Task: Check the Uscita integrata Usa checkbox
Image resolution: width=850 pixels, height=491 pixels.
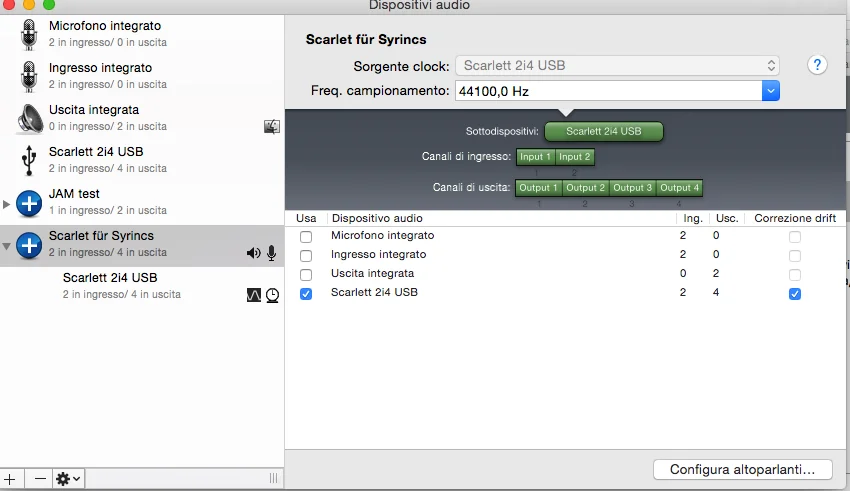Action: pyautogui.click(x=306, y=275)
